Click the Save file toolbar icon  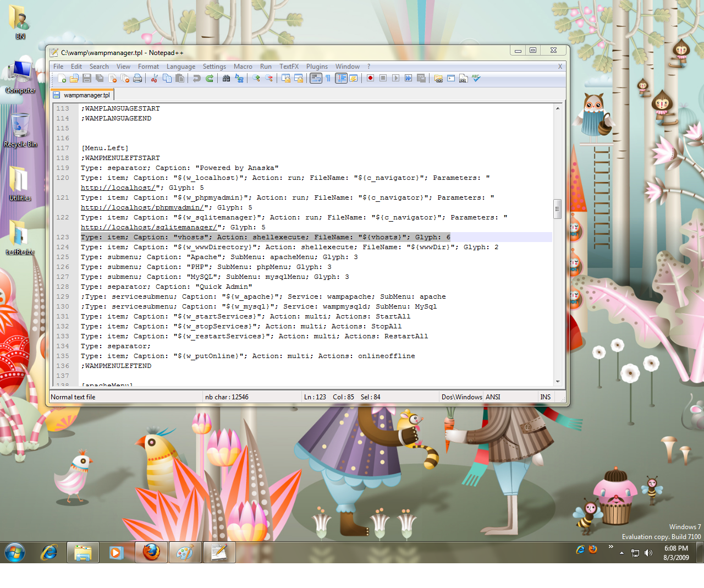(x=87, y=79)
